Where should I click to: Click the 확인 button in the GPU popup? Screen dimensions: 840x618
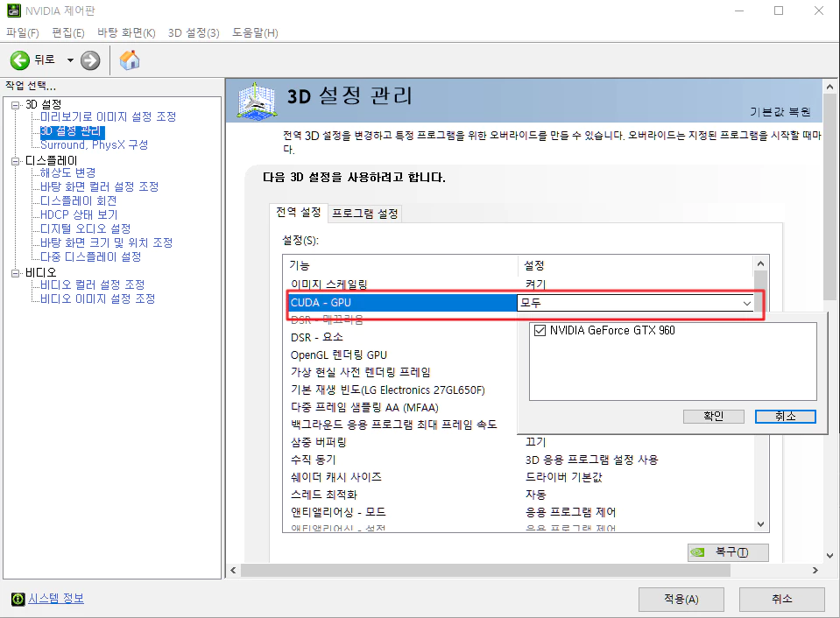714,416
